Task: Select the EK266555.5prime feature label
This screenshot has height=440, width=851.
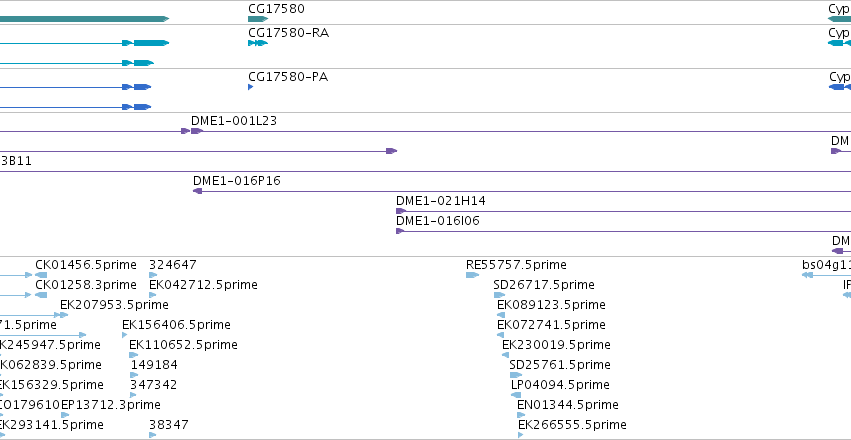Action: coord(573,425)
